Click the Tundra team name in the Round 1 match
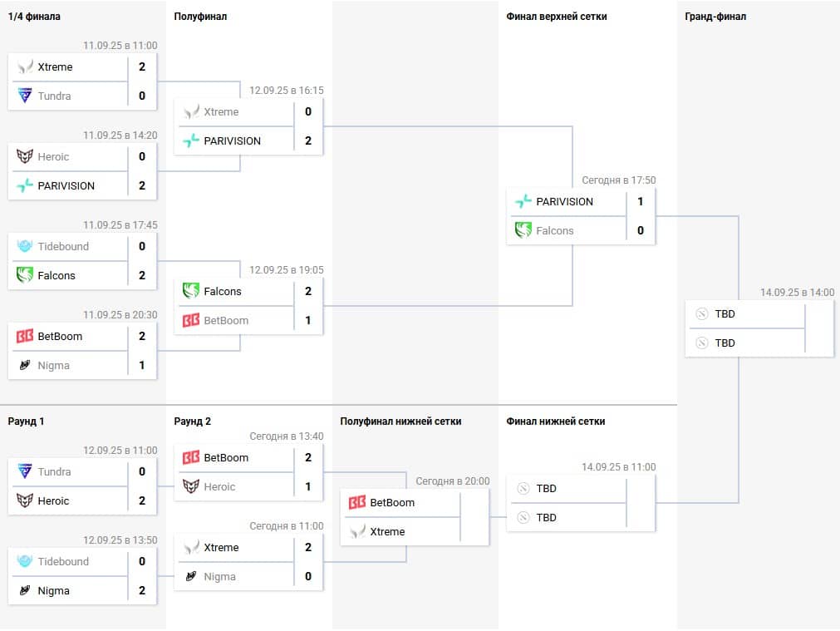Image resolution: width=840 pixels, height=631 pixels. pos(55,471)
